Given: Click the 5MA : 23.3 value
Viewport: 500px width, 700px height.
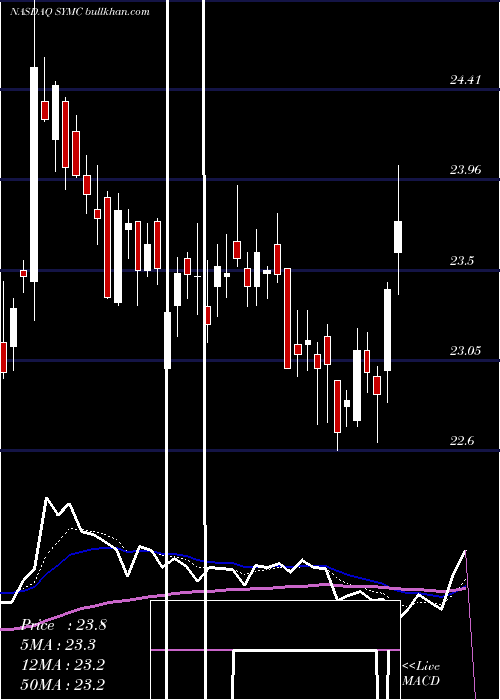Looking at the screenshot, I should click(58, 644).
